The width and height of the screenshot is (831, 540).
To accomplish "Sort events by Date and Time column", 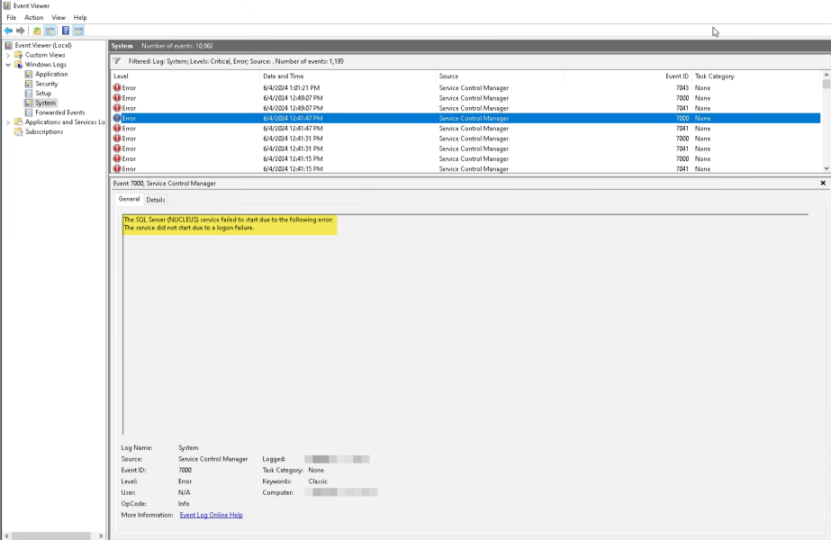I will [x=283, y=76].
